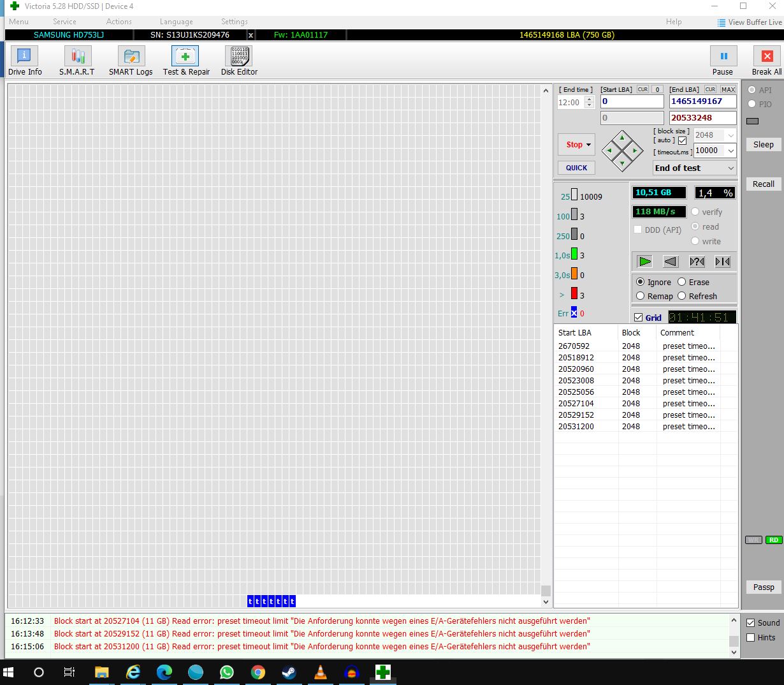
Task: Click the MAX button for End LBA
Action: tap(729, 89)
